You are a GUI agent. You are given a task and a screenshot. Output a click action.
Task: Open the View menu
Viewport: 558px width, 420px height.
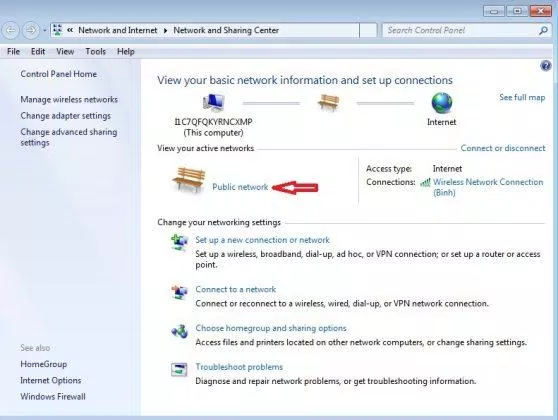[65, 52]
